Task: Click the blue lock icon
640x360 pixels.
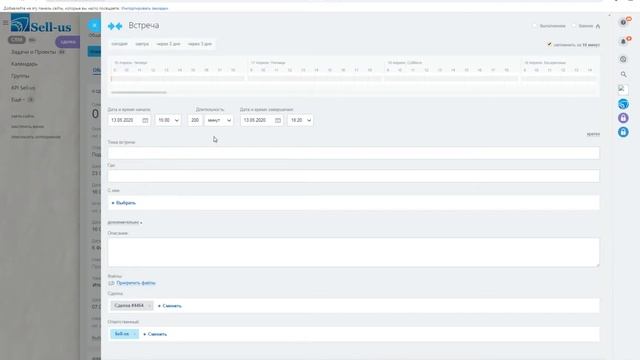Action: [623, 132]
